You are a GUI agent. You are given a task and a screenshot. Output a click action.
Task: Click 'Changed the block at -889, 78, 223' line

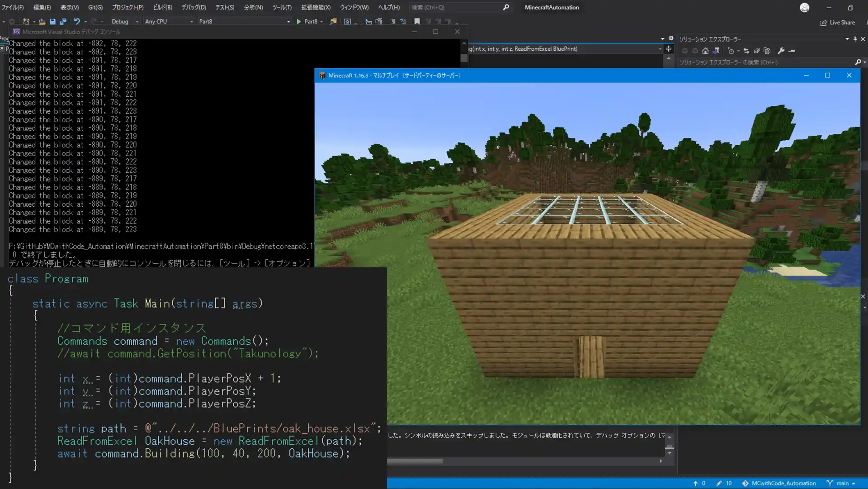coord(73,230)
